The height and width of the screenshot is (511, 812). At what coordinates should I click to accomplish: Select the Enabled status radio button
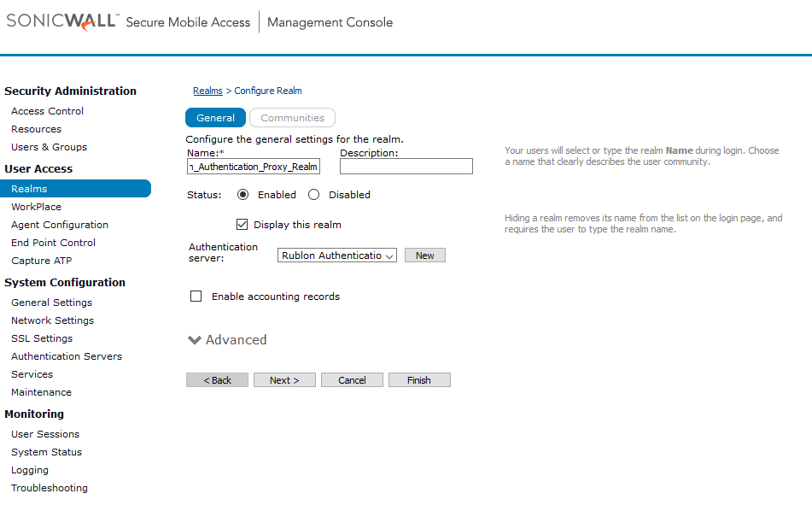pos(243,195)
